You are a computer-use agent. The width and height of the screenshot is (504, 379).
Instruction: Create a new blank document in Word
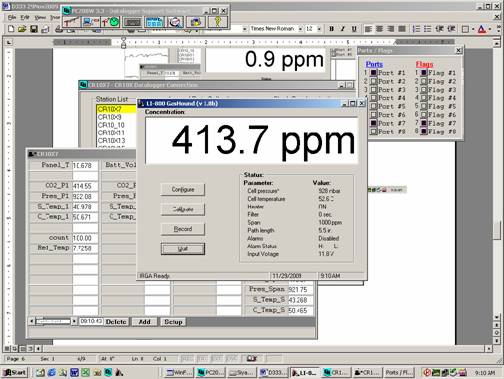[x=11, y=29]
